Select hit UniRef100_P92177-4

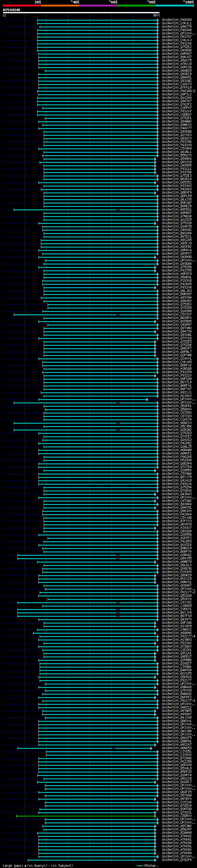(x=179, y=636)
